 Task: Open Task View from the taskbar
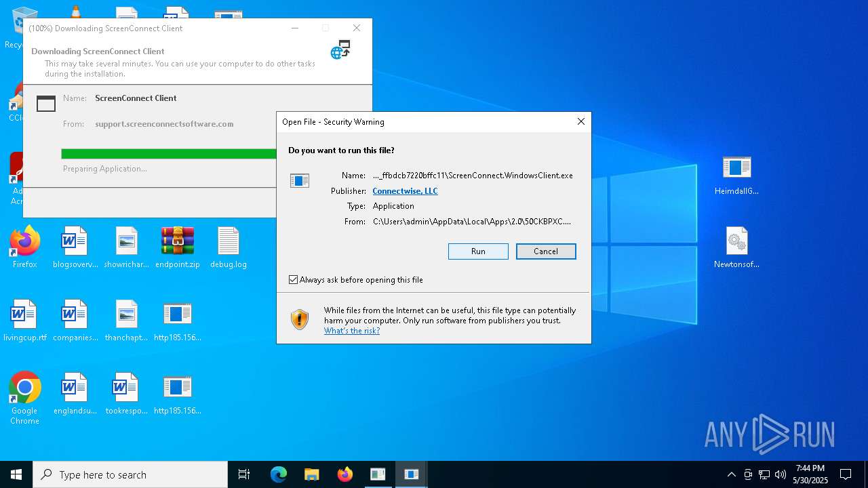[x=244, y=474]
